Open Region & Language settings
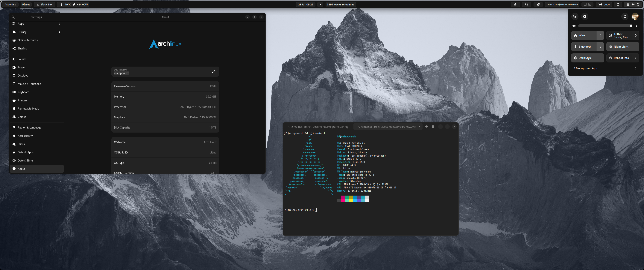 tap(37, 127)
